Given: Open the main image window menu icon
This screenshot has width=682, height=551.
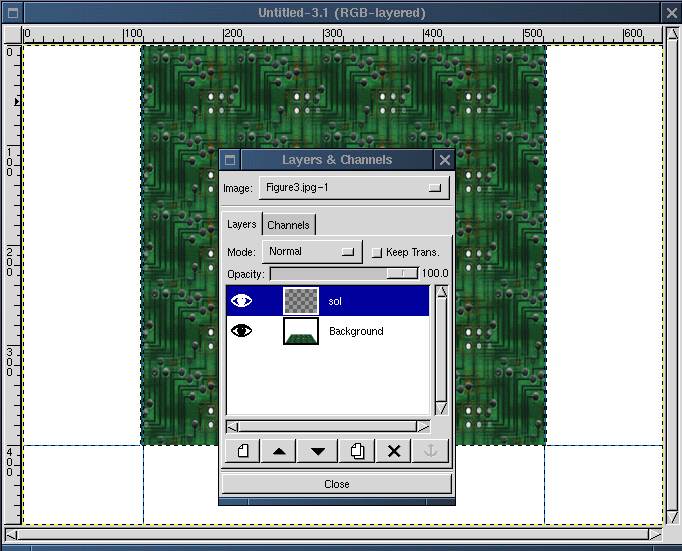Looking at the screenshot, I should (11, 12).
